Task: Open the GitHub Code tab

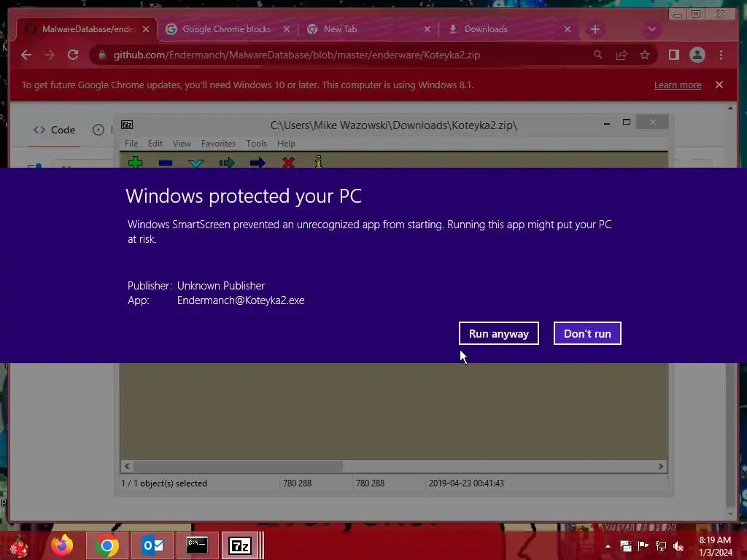Action: pyautogui.click(x=54, y=130)
